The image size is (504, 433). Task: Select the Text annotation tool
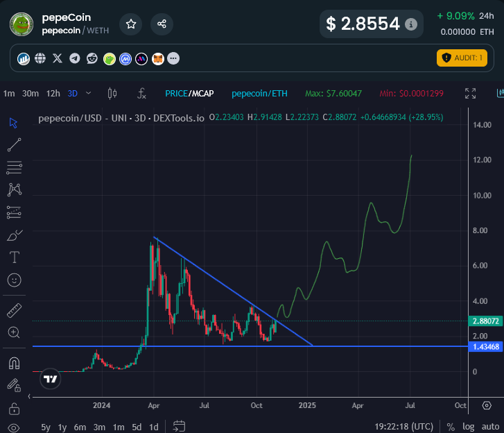[x=14, y=257]
